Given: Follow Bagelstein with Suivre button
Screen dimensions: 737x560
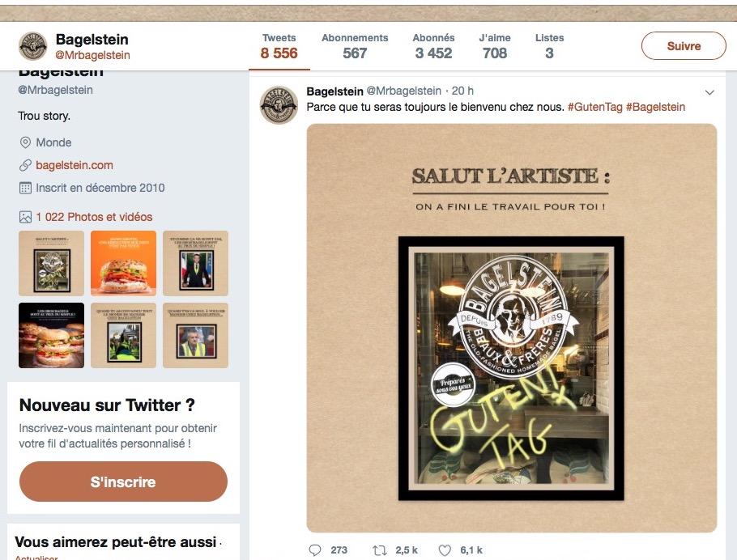Looking at the screenshot, I should click(x=684, y=46).
